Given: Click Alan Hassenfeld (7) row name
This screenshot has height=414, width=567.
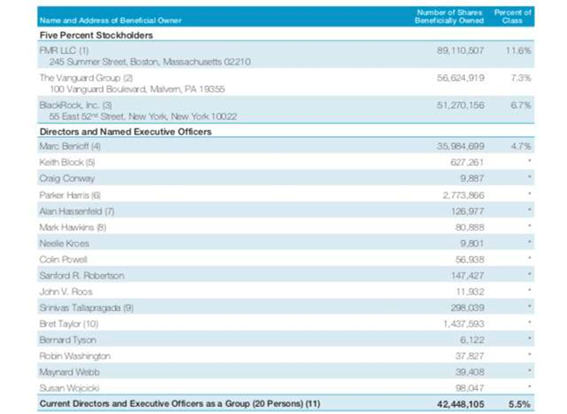Looking at the screenshot, I should (77, 211).
